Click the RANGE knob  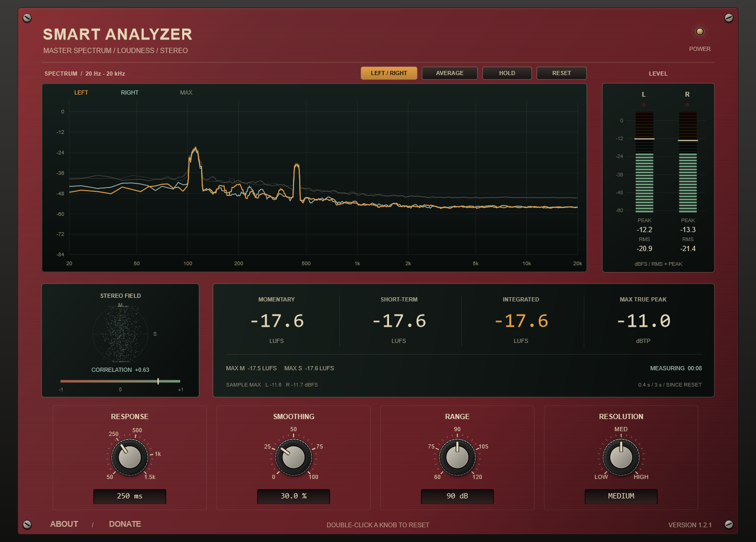(x=457, y=457)
